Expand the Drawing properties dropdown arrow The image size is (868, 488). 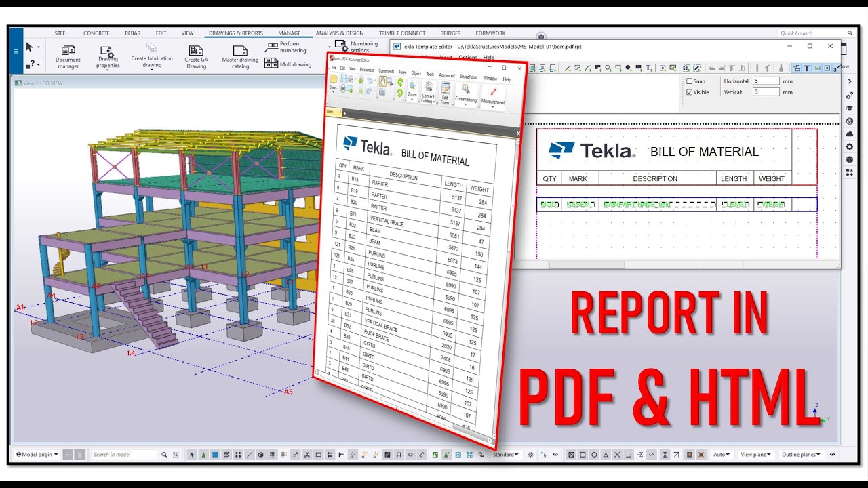(x=108, y=70)
